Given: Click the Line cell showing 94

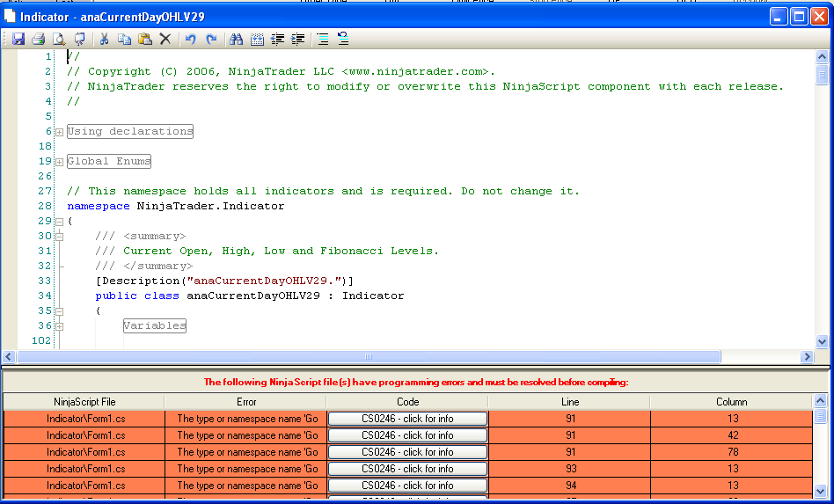Looking at the screenshot, I should coord(570,486).
